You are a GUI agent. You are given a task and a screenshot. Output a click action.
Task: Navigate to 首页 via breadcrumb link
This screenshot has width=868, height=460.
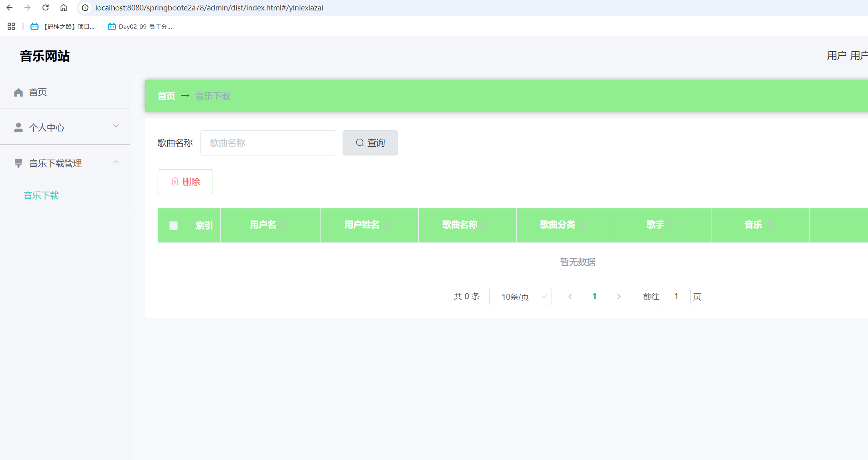click(166, 96)
